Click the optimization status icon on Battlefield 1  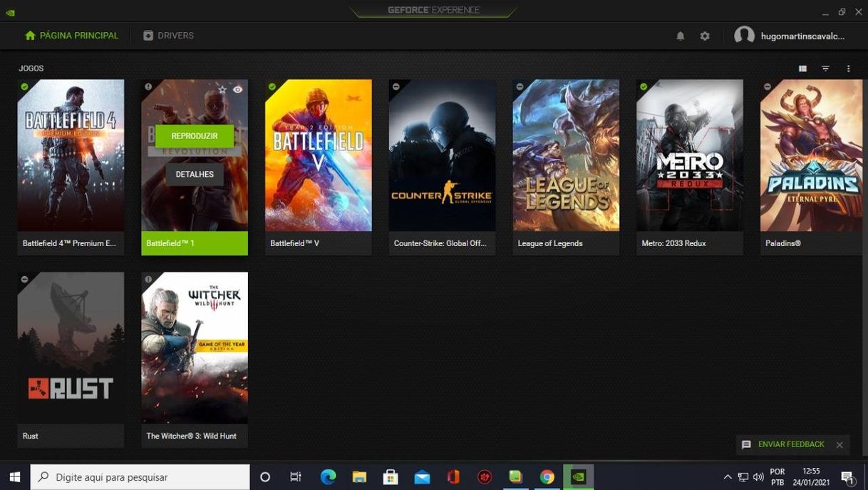148,87
